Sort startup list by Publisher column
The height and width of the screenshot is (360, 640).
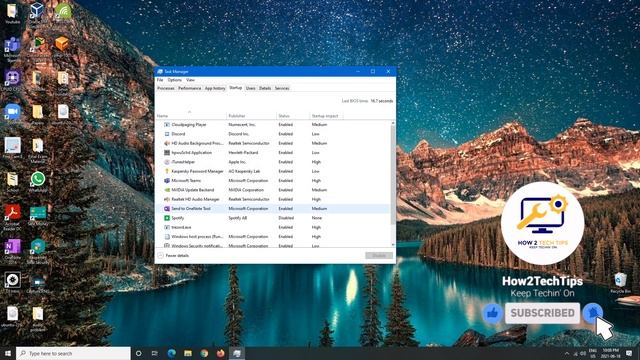[x=252, y=116]
